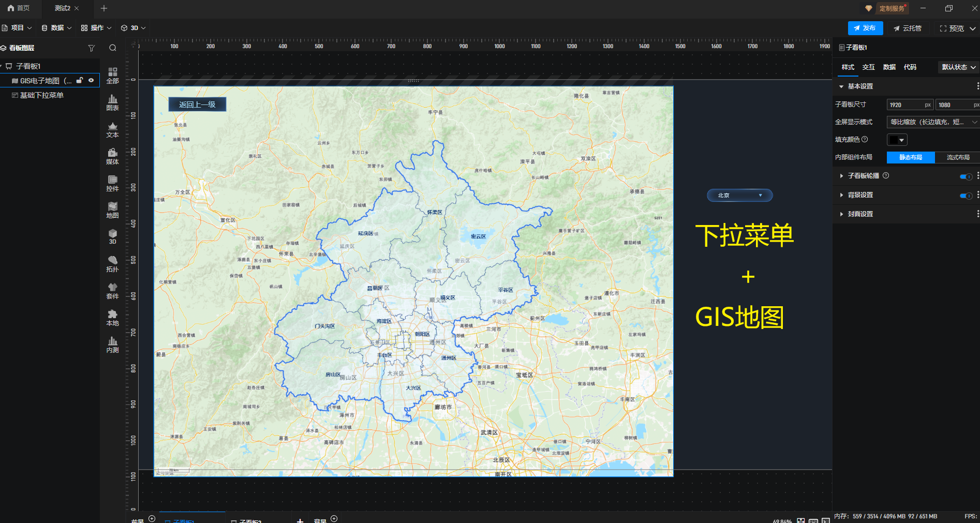Click the layer filter funnel icon
Viewport: 980px width, 523px height.
92,48
